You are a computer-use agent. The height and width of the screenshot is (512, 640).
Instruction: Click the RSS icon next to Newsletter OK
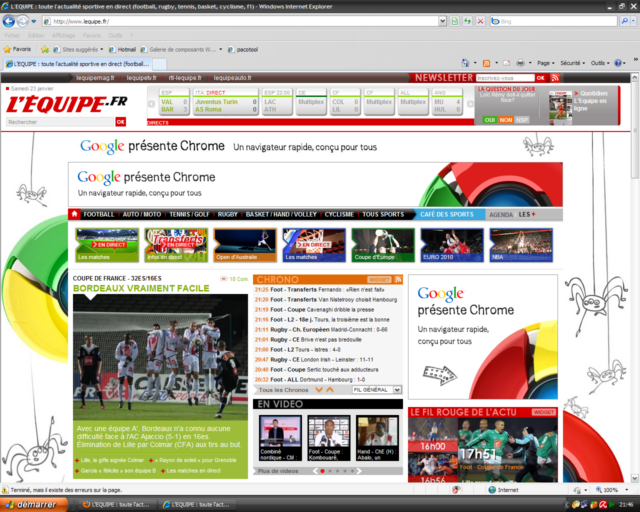[x=555, y=78]
